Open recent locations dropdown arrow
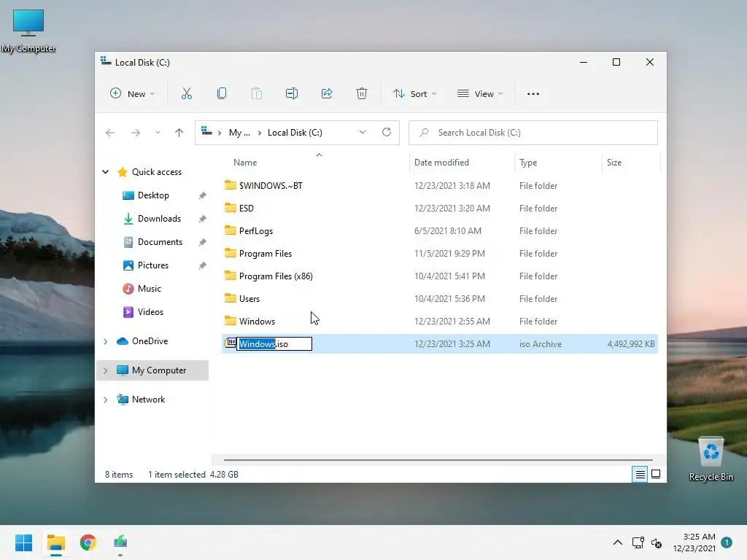The width and height of the screenshot is (747, 560). [158, 133]
